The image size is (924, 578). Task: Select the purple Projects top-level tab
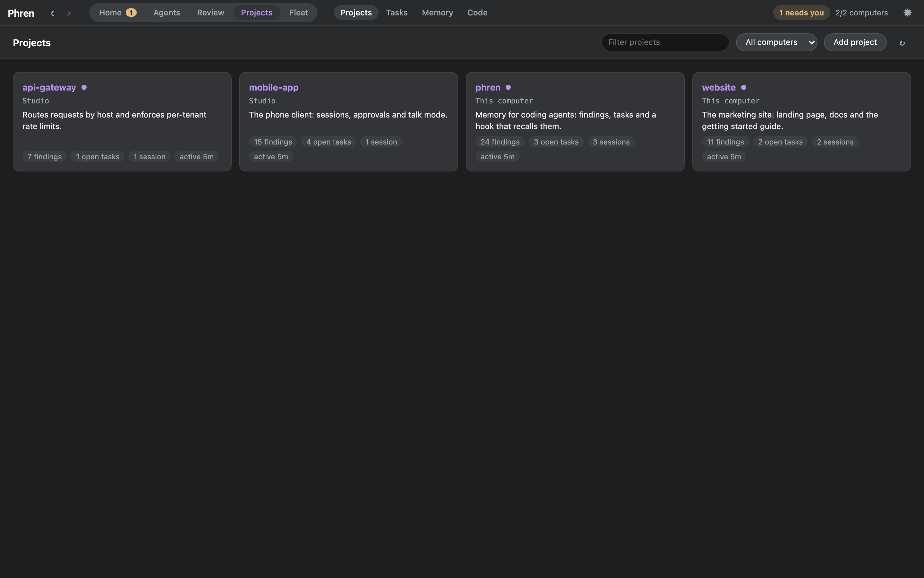(257, 13)
